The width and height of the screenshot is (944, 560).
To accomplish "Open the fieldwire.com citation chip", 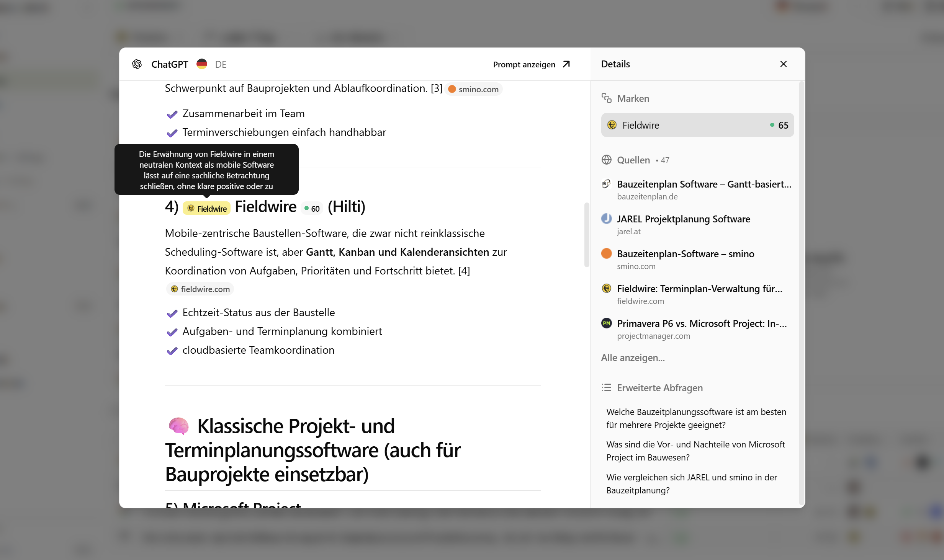I will [200, 289].
